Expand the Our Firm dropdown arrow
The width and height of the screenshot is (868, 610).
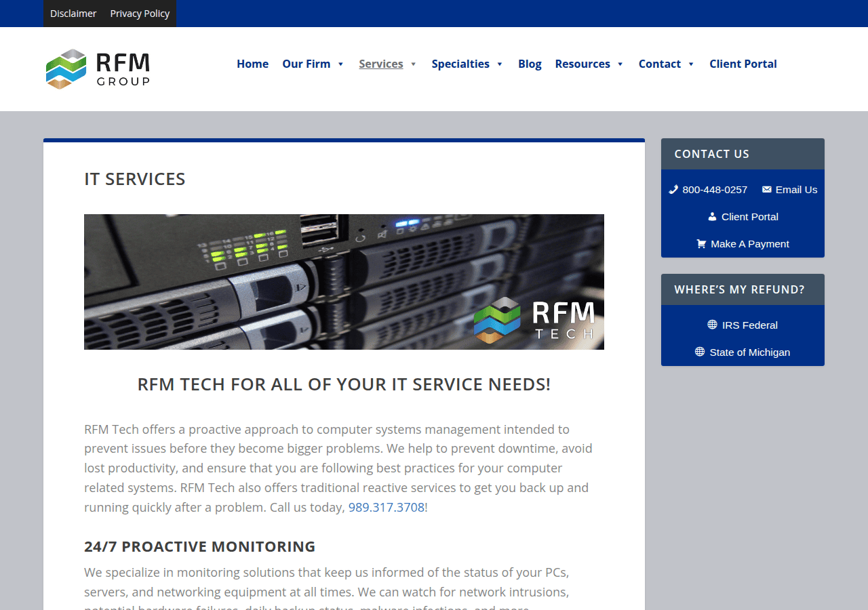tap(340, 64)
